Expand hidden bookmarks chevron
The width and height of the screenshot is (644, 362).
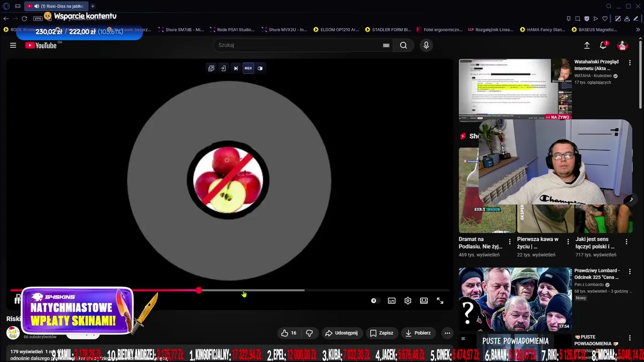[x=638, y=30]
